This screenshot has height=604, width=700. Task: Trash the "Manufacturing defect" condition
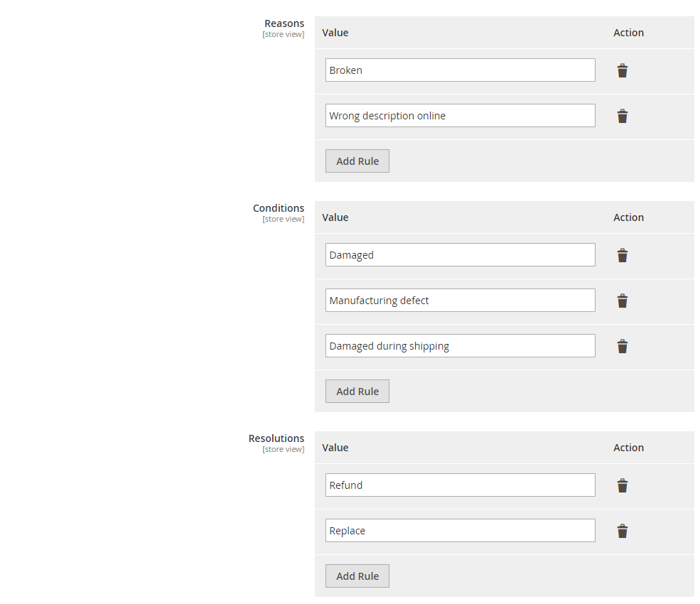pos(622,301)
